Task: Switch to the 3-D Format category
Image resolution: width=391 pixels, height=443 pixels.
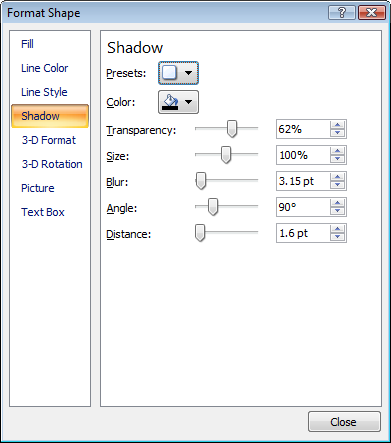Action: [x=49, y=140]
